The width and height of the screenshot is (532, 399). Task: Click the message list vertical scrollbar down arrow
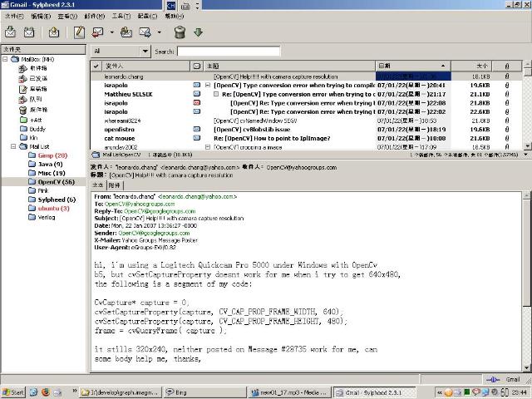527,146
